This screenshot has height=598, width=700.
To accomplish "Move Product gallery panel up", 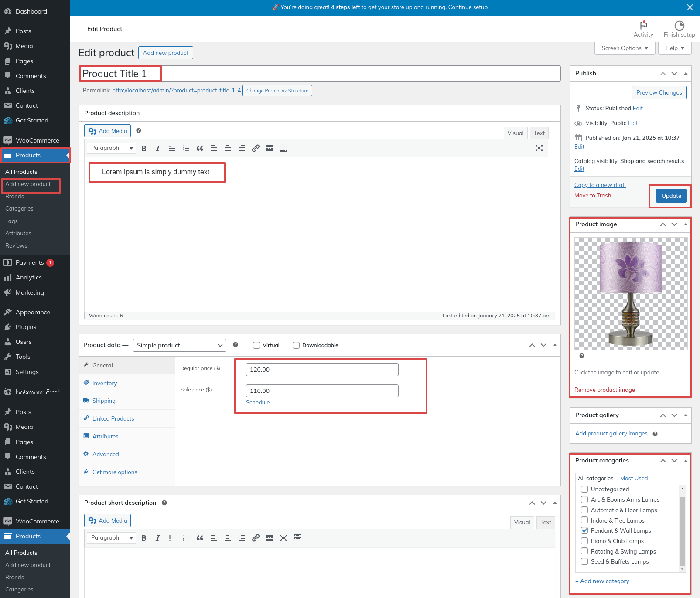I will click(663, 415).
